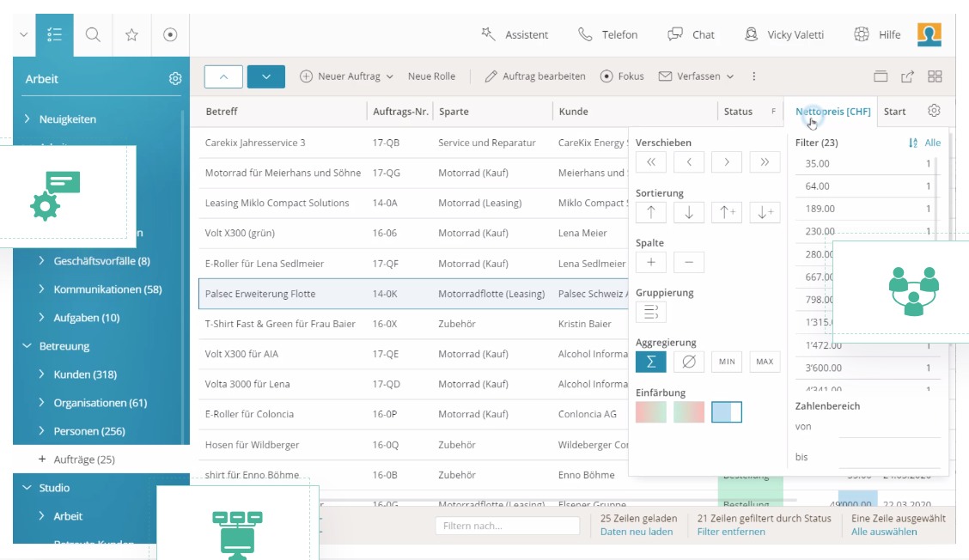
Task: Click the apps grid icon in the top right
Action: [x=935, y=76]
